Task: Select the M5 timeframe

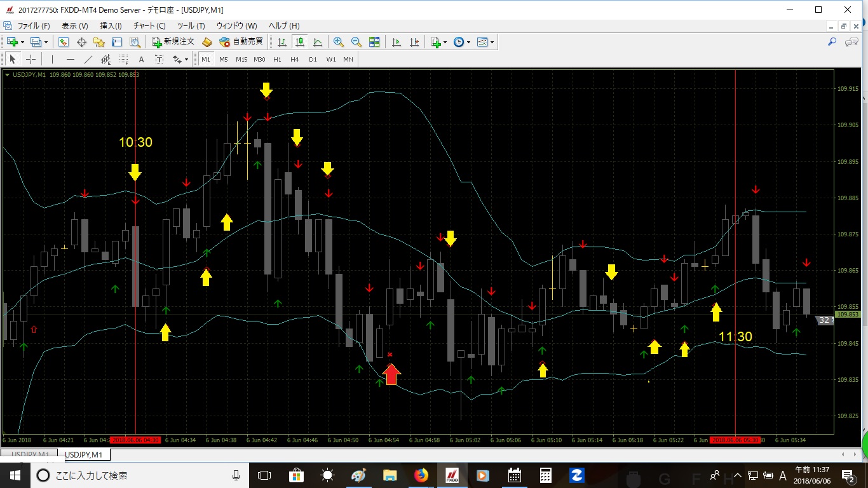Action: (x=224, y=59)
